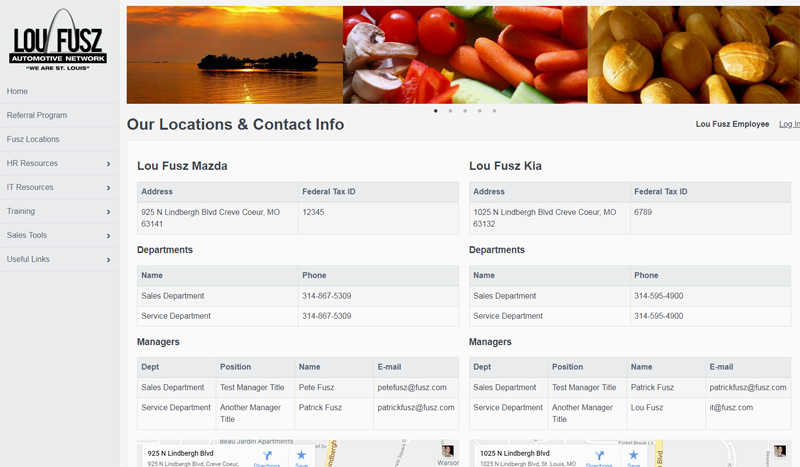Click email it@fusz.com
This screenshot has height=467, width=800.
point(731,407)
